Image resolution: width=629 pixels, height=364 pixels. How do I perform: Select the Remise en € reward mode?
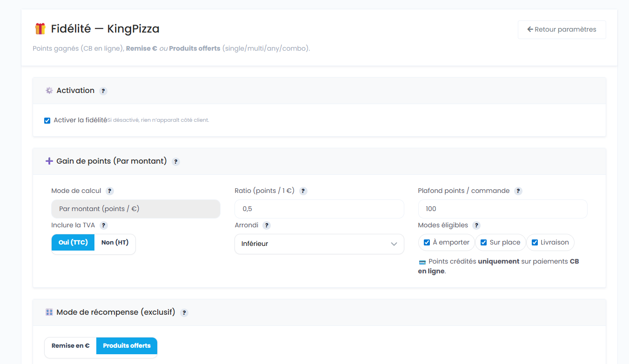pyautogui.click(x=71, y=346)
